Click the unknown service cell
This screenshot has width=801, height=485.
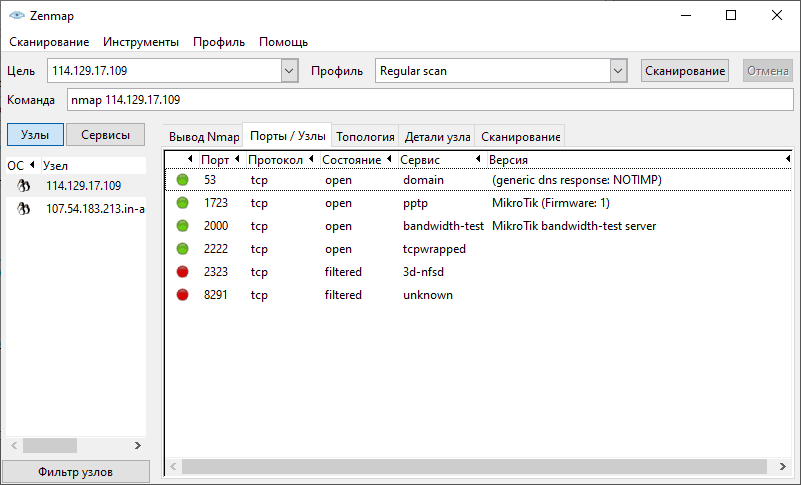[x=428, y=295]
